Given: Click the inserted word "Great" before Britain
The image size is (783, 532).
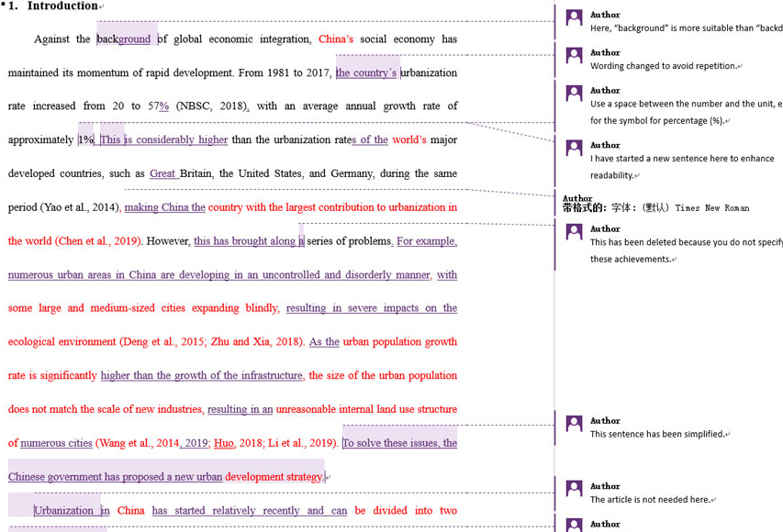Looking at the screenshot, I should pyautogui.click(x=162, y=173).
